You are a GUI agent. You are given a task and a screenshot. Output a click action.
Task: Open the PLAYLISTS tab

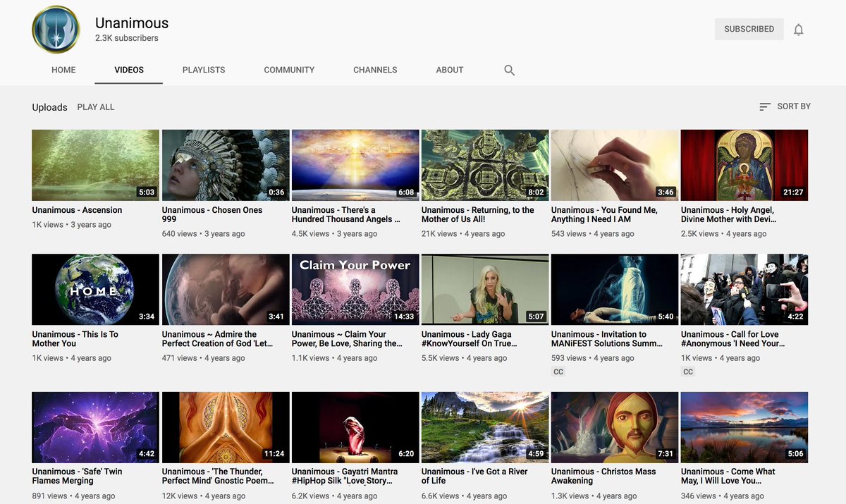(204, 70)
